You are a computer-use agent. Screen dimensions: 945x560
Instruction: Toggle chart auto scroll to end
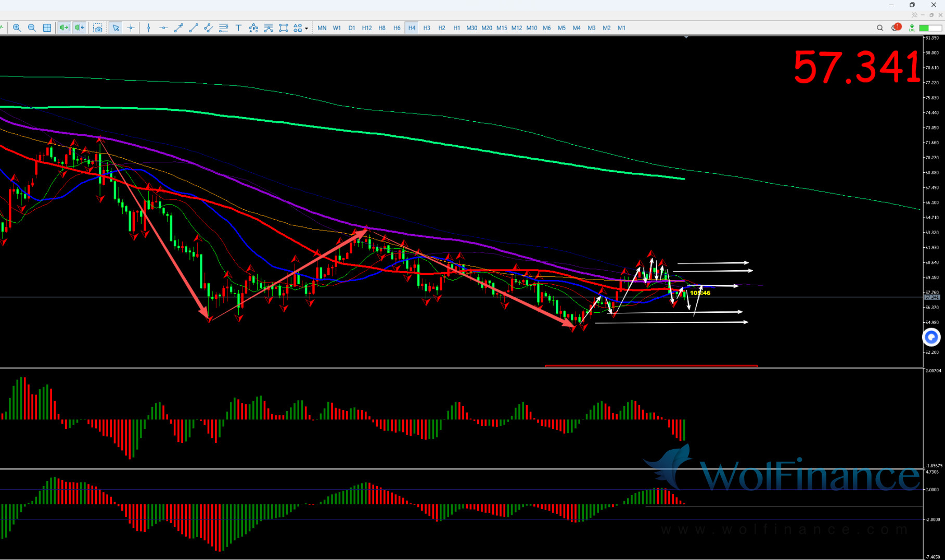64,28
